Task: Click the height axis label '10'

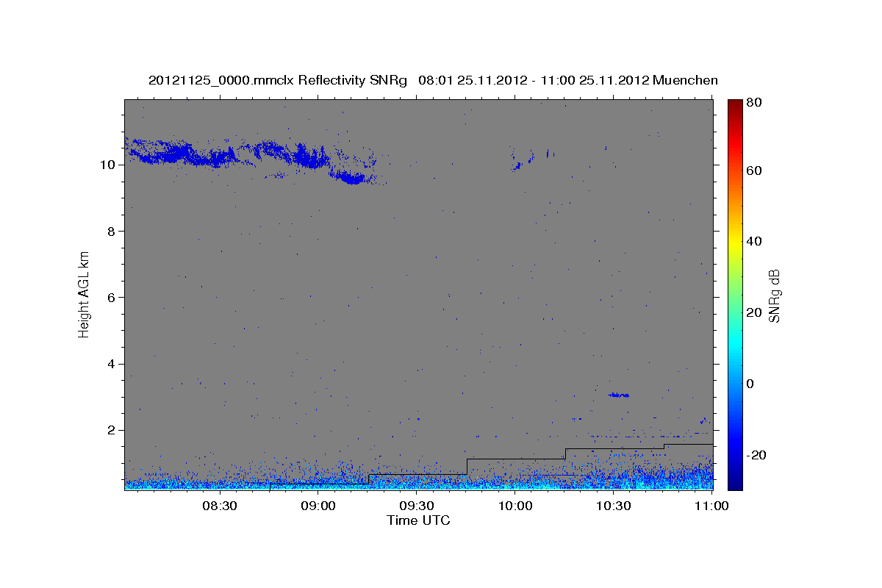Action: click(x=107, y=165)
